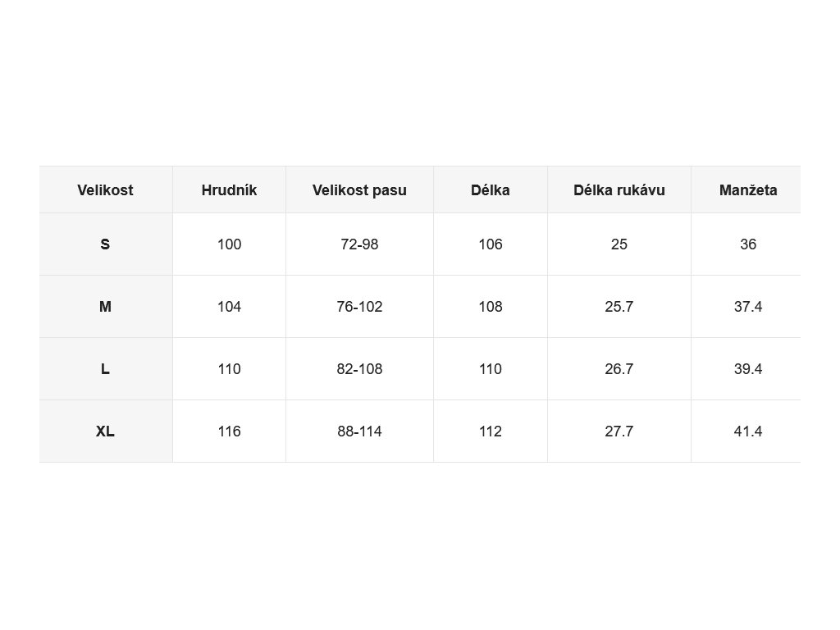Click the chest value 116 cell
Screen dimensions: 840x630
(x=230, y=431)
